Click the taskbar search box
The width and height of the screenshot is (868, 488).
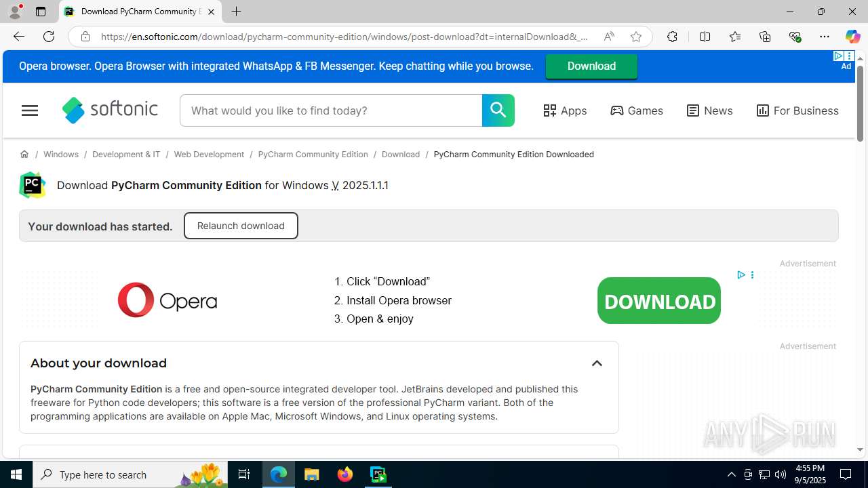tap(130, 474)
